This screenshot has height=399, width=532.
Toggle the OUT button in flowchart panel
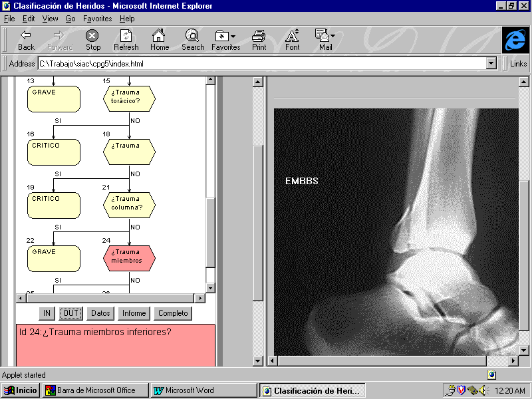[x=71, y=313]
